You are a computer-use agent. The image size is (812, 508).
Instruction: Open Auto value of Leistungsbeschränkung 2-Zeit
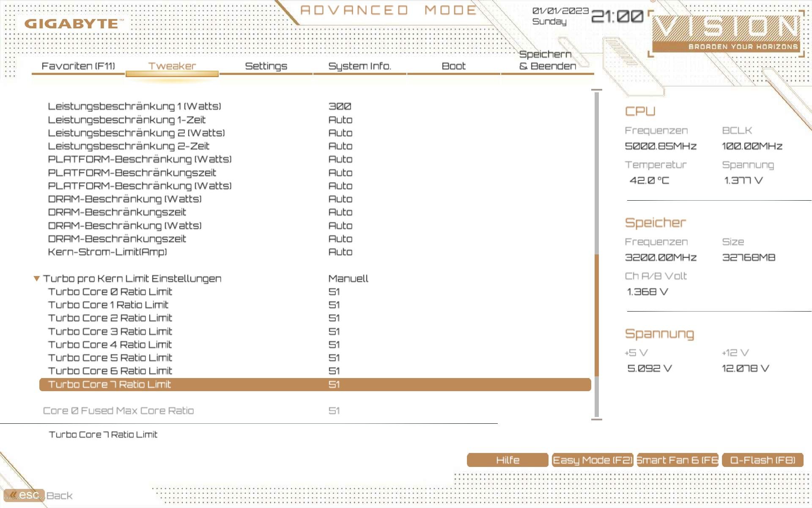coord(340,146)
